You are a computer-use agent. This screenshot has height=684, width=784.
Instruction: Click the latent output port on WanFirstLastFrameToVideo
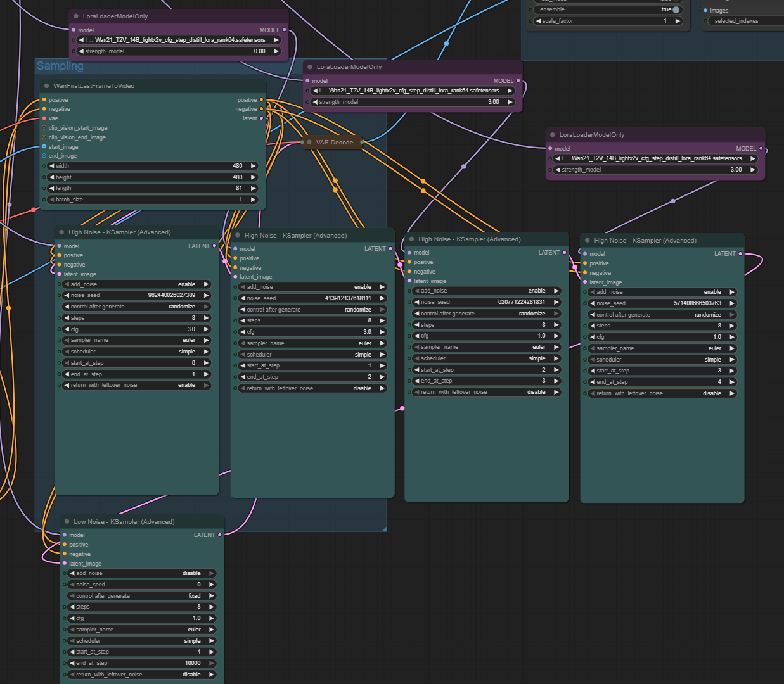[x=261, y=118]
